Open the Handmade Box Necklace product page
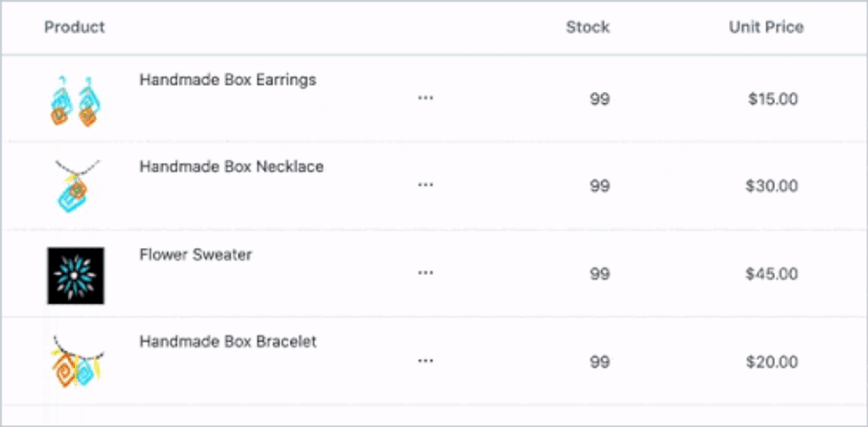The height and width of the screenshot is (427, 868). [232, 167]
